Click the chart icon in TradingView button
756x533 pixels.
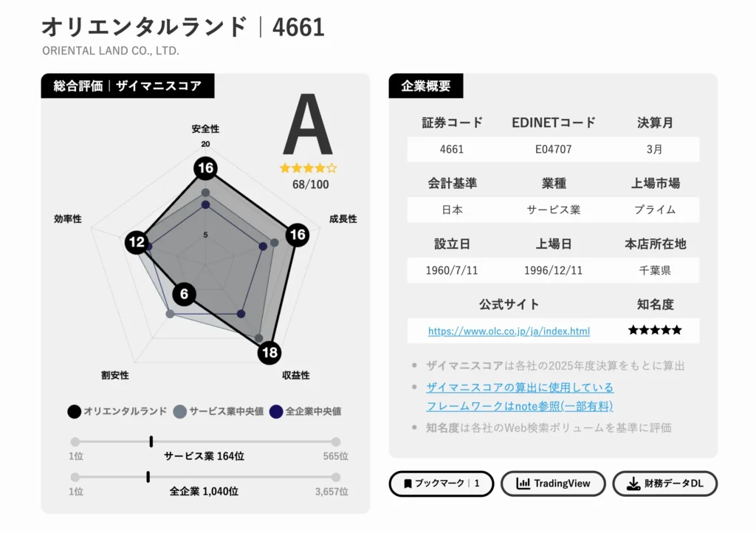pyautogui.click(x=523, y=484)
